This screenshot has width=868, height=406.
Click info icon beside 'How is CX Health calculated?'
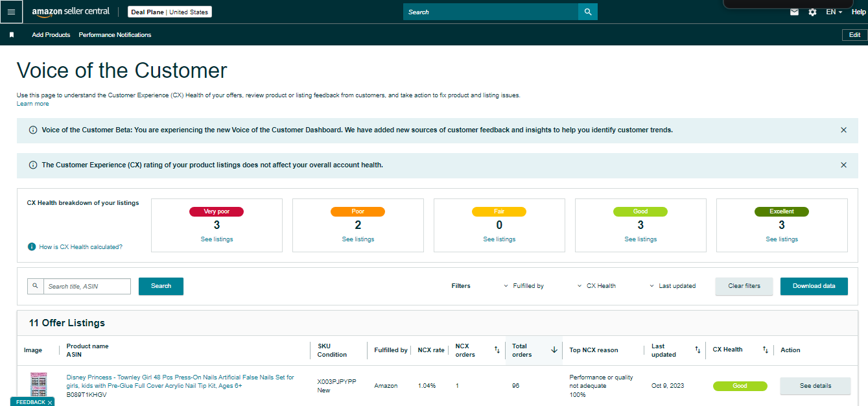(x=31, y=246)
